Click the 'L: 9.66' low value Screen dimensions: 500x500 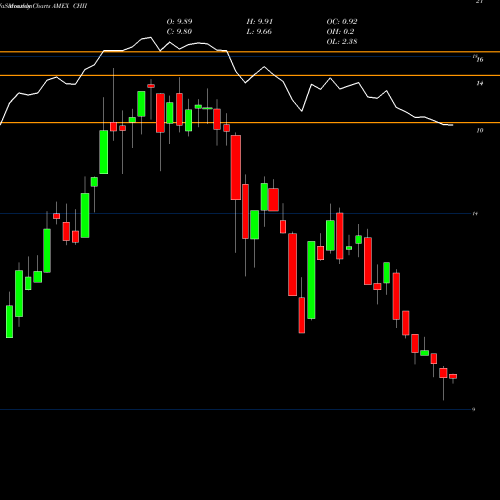coord(259,32)
